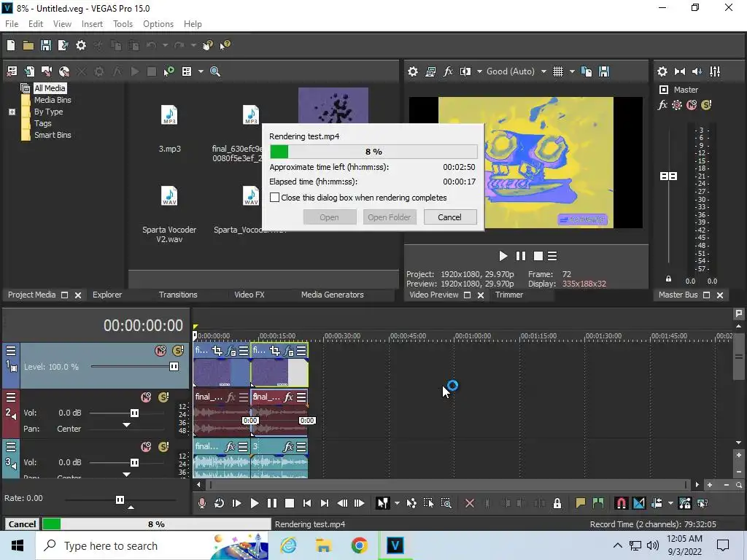The height and width of the screenshot is (560, 747).
Task: Click Play From Start in the transport bar
Action: click(237, 503)
